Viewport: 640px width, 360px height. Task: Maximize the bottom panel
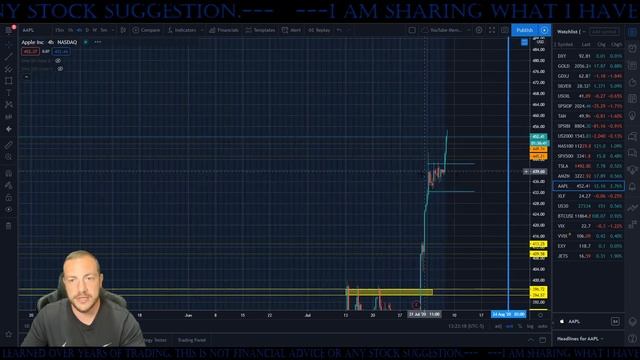point(543,340)
